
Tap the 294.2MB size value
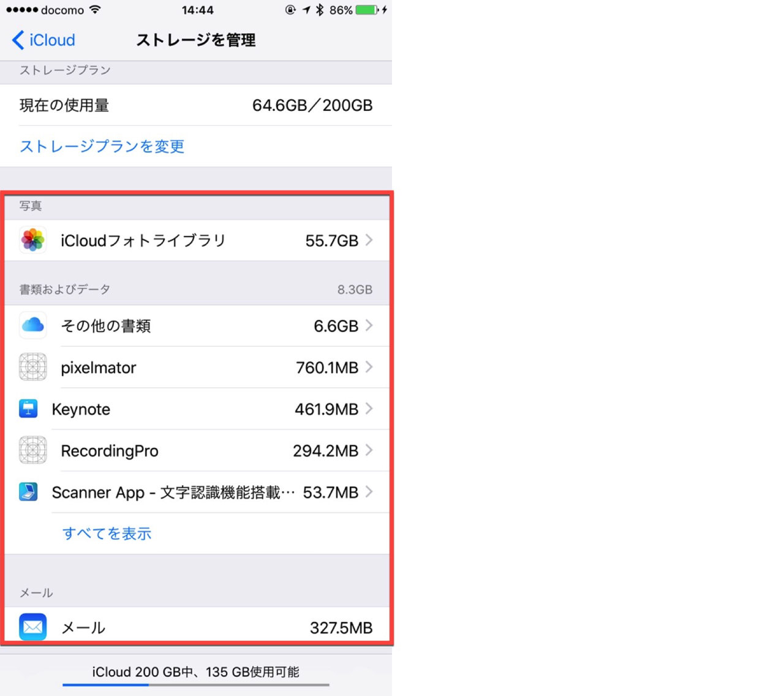(326, 451)
